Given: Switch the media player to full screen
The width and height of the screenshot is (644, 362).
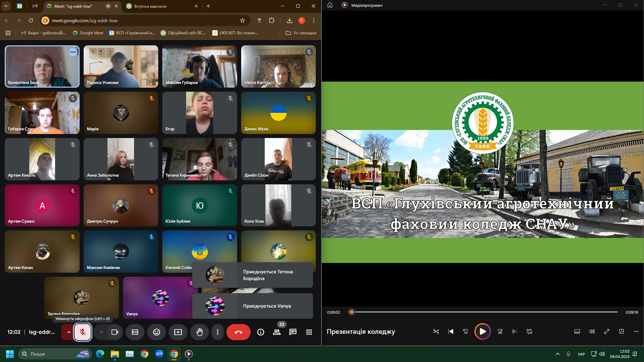Looking at the screenshot, I should coord(607,331).
